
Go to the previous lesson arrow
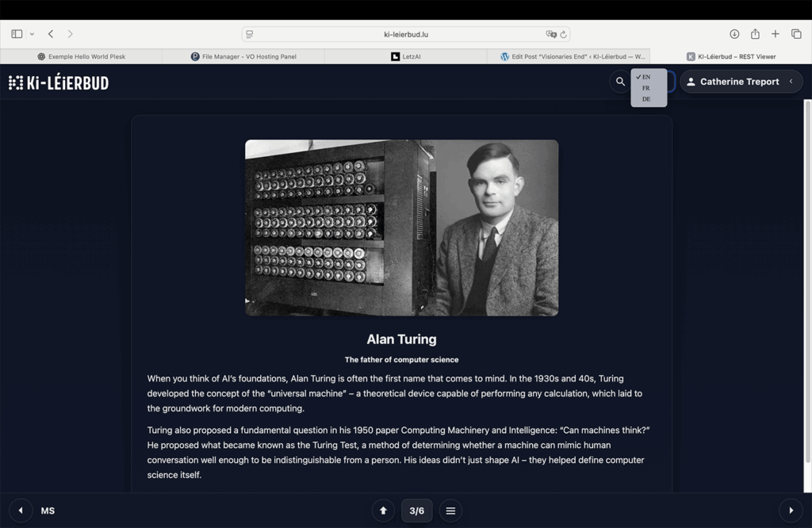tap(21, 511)
